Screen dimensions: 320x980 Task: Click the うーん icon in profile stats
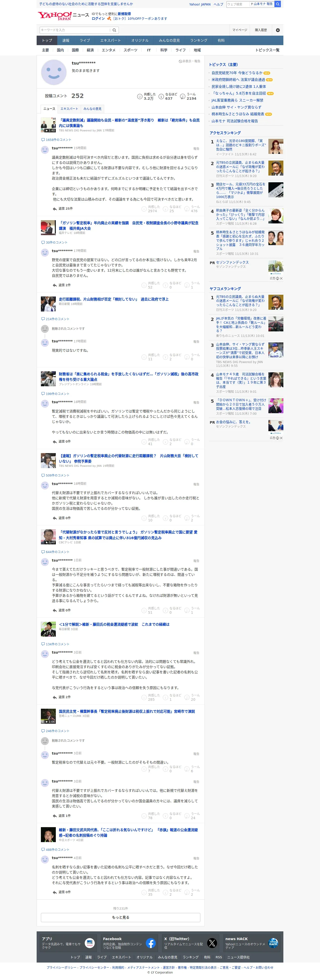[182, 97]
